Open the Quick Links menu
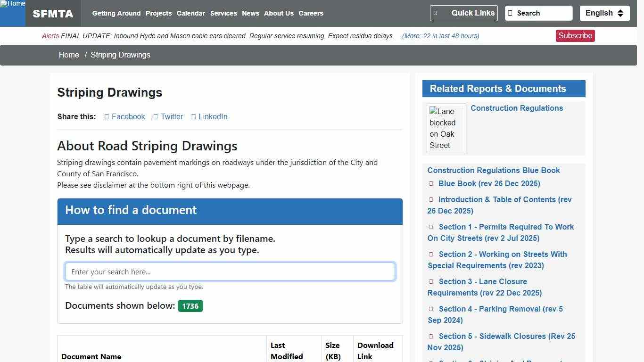Viewport: 644px width, 362px height. [463, 13]
